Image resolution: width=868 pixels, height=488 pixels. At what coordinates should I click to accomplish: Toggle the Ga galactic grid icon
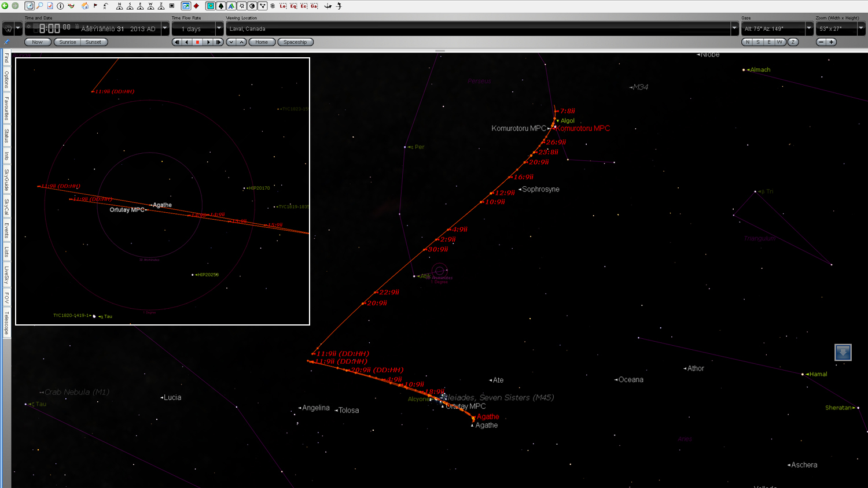click(314, 6)
